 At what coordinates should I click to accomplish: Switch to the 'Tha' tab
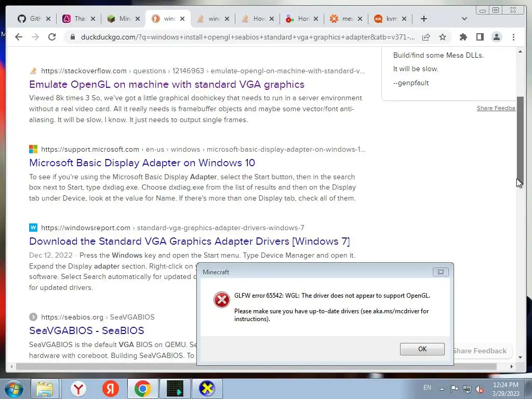pos(74,19)
